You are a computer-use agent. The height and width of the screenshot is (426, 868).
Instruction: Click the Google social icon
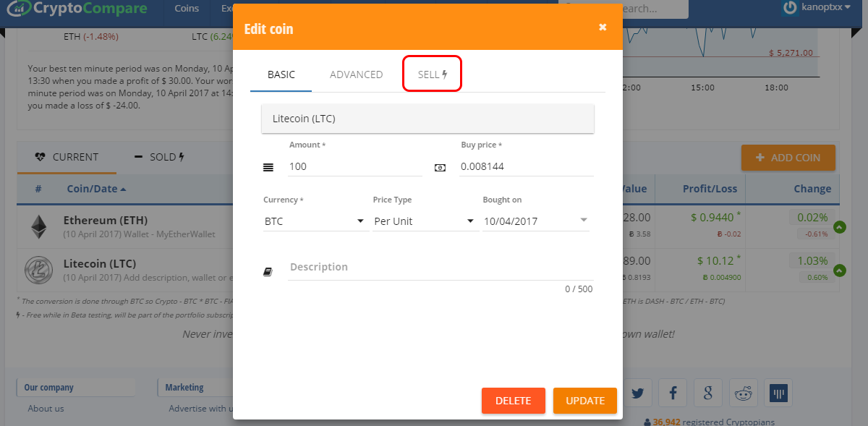pos(708,393)
